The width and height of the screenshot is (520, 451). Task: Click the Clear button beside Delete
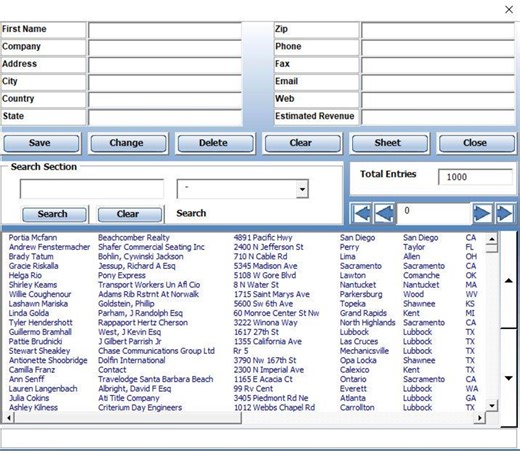coord(303,143)
